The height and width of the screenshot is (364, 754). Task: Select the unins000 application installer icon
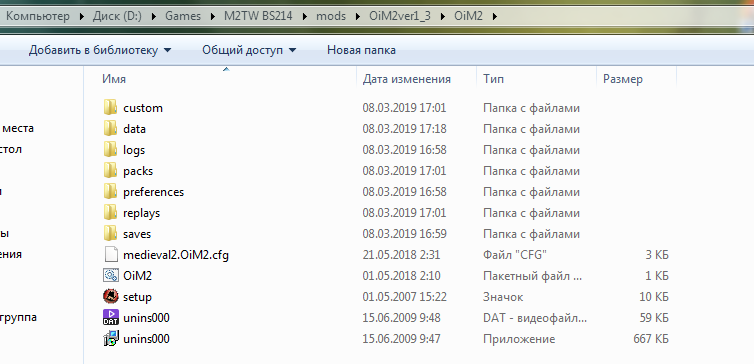[111, 339]
